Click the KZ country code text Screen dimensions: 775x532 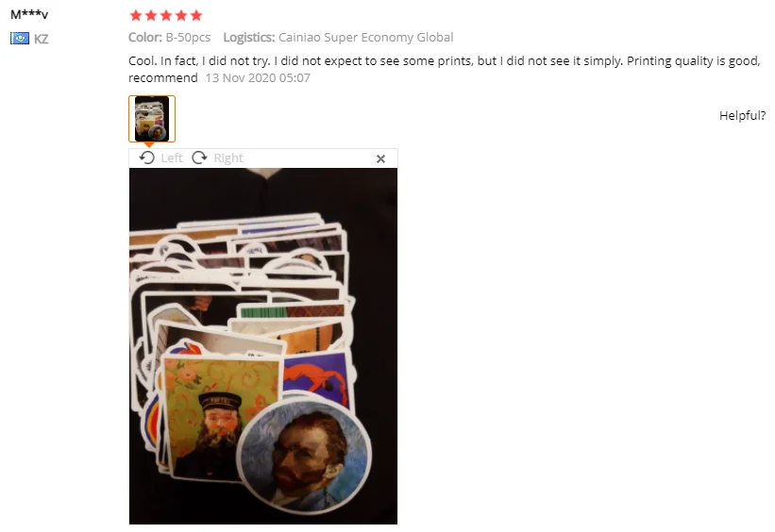click(x=41, y=39)
